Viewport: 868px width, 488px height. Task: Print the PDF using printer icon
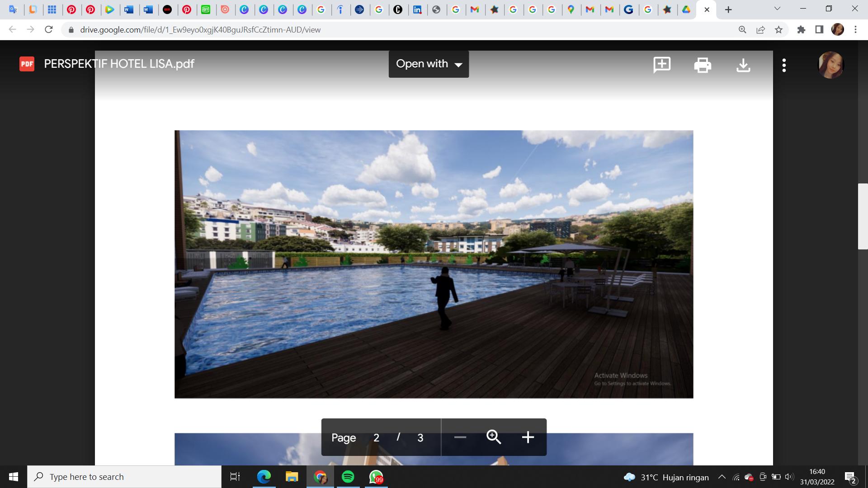(703, 65)
